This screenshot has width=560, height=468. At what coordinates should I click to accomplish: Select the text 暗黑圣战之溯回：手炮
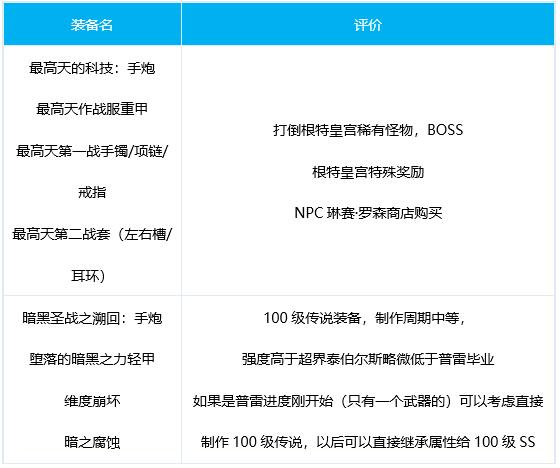(x=92, y=318)
